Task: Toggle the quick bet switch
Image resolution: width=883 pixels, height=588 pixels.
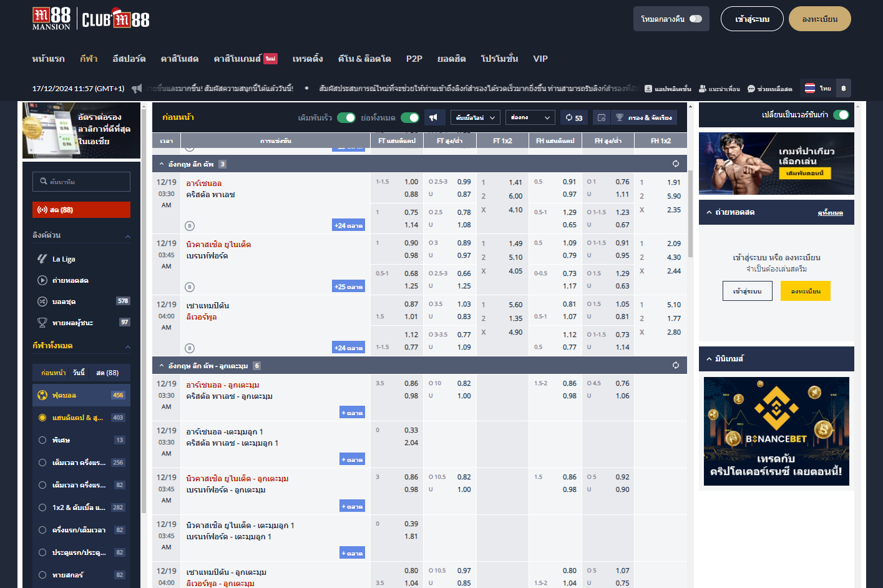Action: coord(346,117)
